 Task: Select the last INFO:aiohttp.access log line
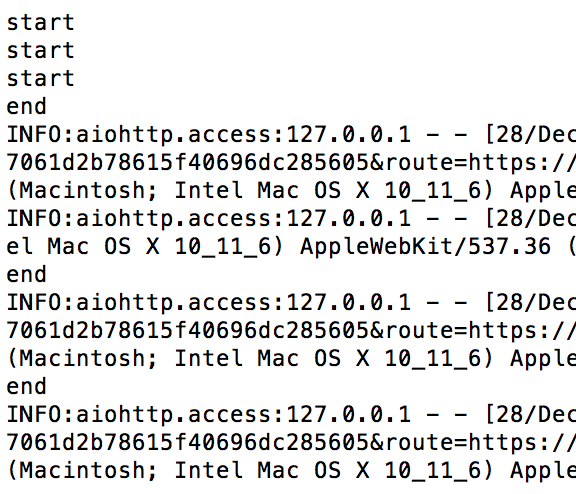(291, 415)
